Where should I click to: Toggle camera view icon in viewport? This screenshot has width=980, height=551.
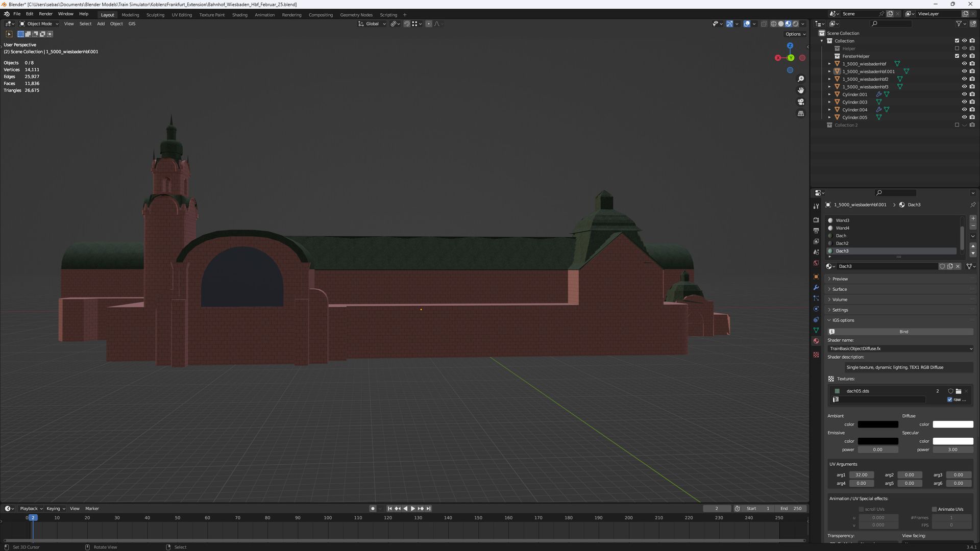coord(801,102)
